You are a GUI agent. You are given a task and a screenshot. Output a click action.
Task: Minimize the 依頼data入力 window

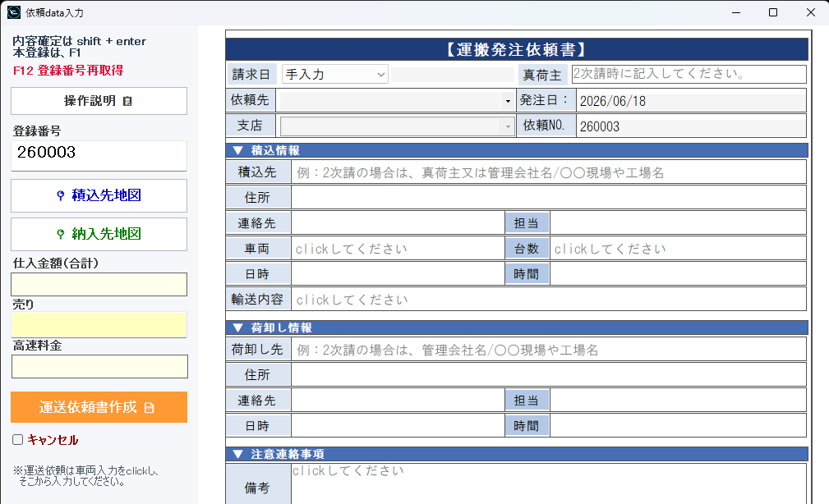click(x=736, y=12)
